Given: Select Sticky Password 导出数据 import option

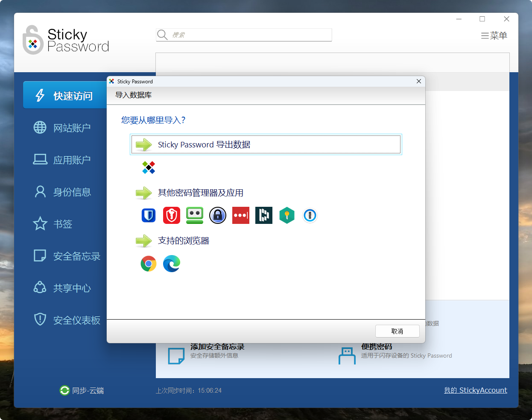Looking at the screenshot, I should pyautogui.click(x=266, y=144).
